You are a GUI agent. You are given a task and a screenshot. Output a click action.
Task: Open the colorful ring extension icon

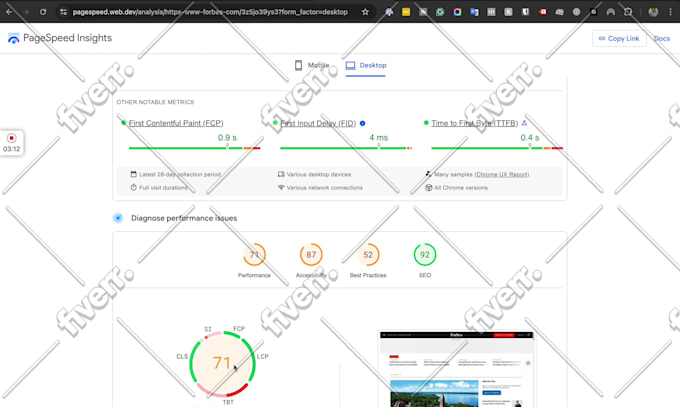point(457,12)
